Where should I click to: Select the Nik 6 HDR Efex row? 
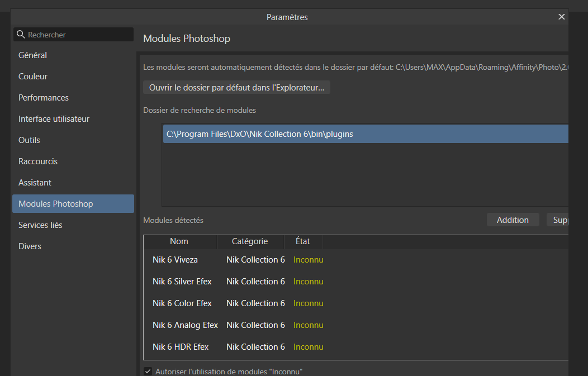pyautogui.click(x=356, y=347)
